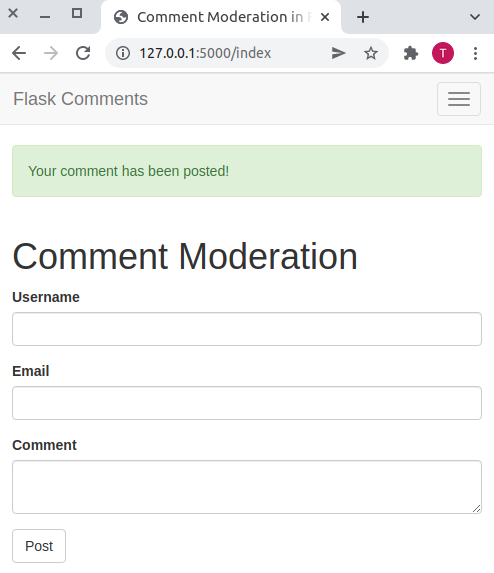494x573 pixels.
Task: Close the Comment Moderation tab
Action: [325, 17]
